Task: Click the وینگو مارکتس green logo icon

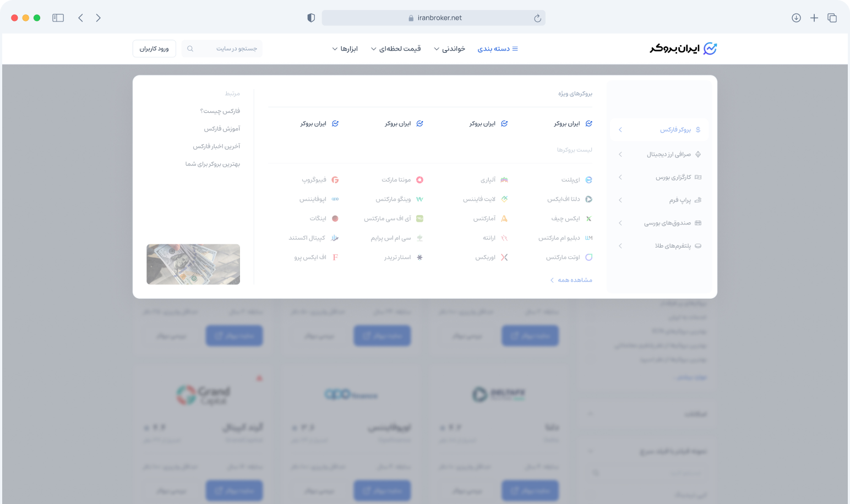Action: click(419, 199)
